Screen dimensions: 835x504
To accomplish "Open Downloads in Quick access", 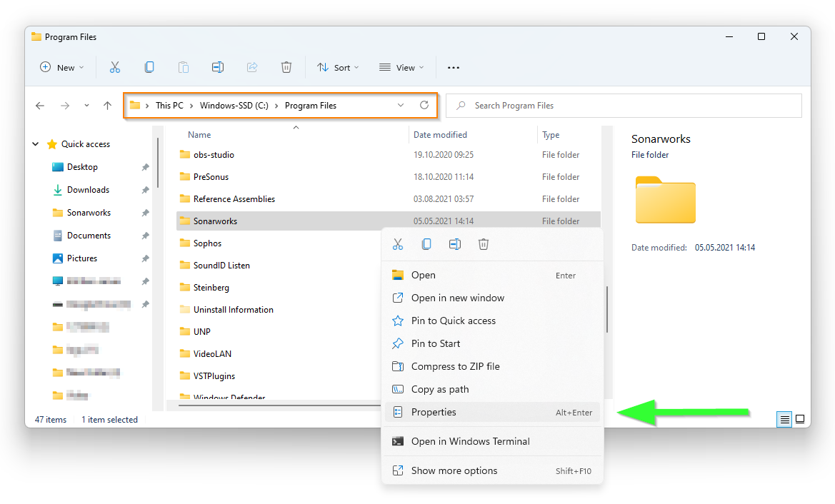I will point(88,190).
